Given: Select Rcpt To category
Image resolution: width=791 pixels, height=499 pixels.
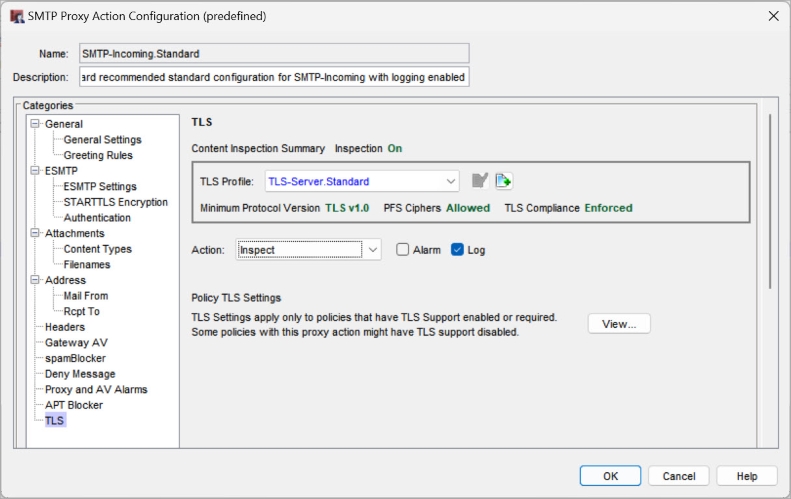Looking at the screenshot, I should 82,312.
